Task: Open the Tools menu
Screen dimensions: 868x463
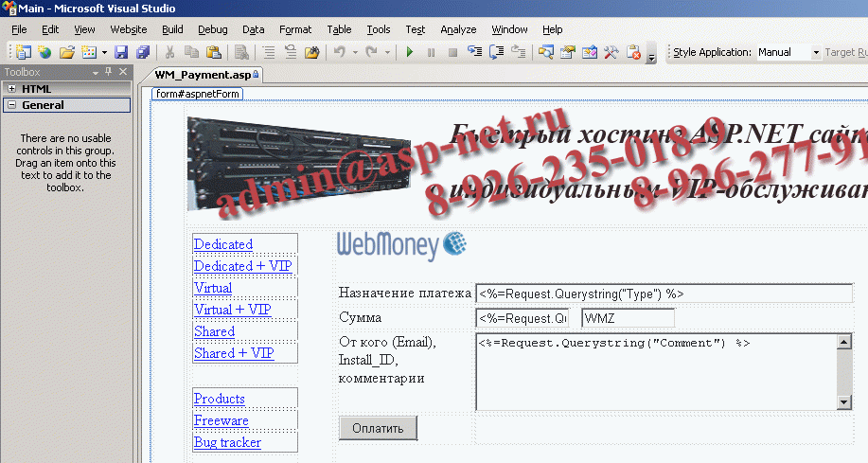Action: tap(378, 29)
